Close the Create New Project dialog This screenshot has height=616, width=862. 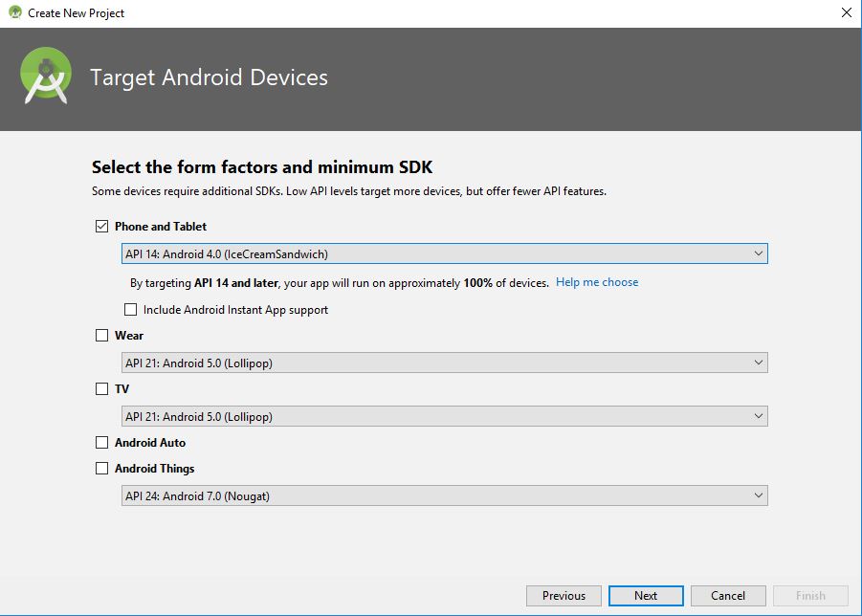[846, 12]
